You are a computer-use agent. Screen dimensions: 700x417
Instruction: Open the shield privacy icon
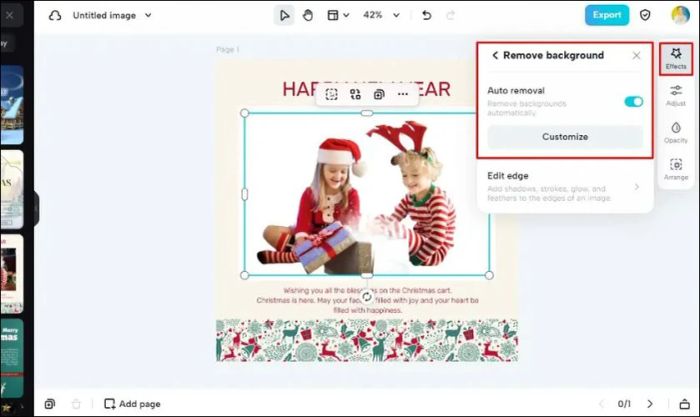[645, 15]
